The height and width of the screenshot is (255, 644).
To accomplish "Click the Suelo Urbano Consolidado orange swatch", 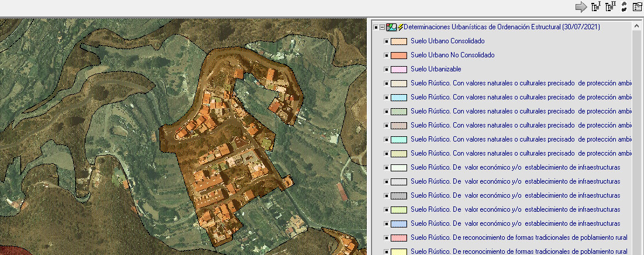I will [399, 42].
